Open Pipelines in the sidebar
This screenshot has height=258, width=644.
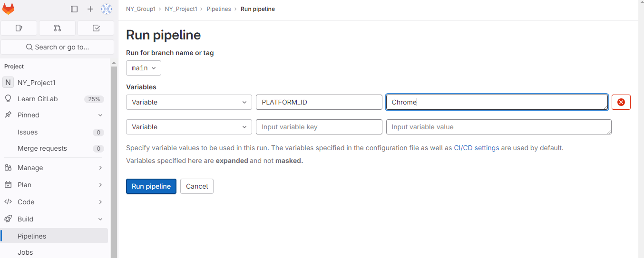click(32, 236)
